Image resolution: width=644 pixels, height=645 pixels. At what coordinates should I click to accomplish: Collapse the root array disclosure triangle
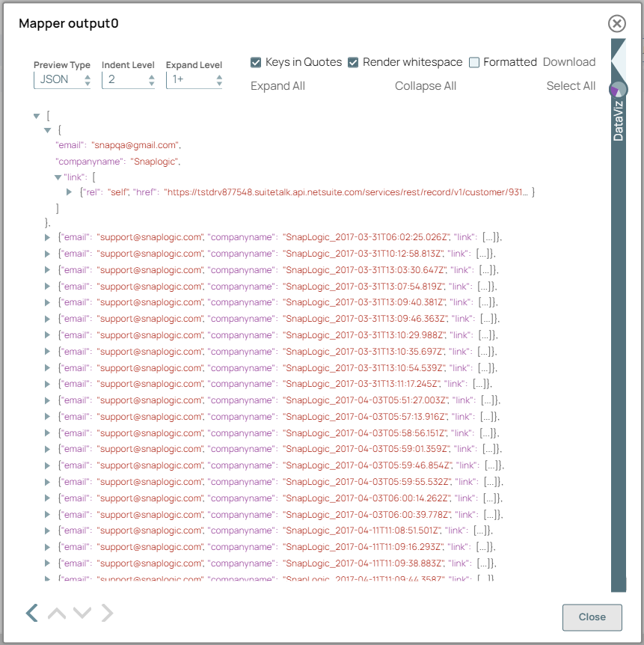click(x=36, y=116)
